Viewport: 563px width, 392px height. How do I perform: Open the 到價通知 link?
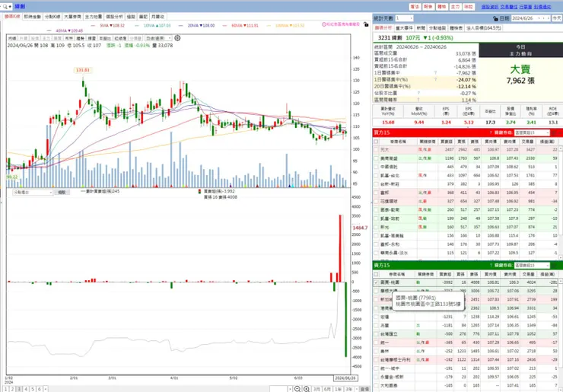[542, 7]
